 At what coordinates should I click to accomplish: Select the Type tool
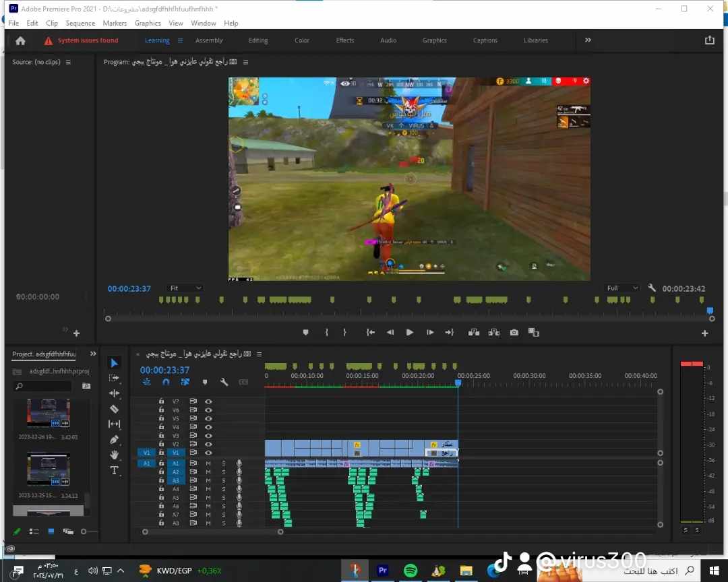pyautogui.click(x=114, y=470)
